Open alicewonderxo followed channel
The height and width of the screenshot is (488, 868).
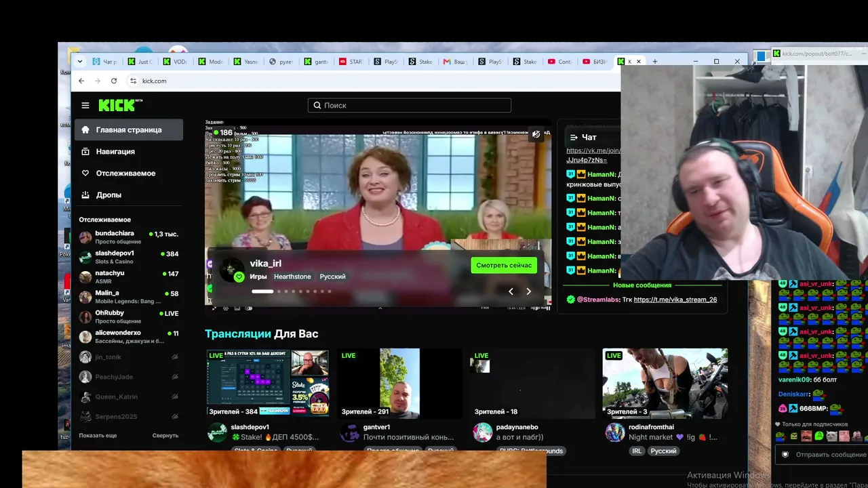[x=128, y=337]
